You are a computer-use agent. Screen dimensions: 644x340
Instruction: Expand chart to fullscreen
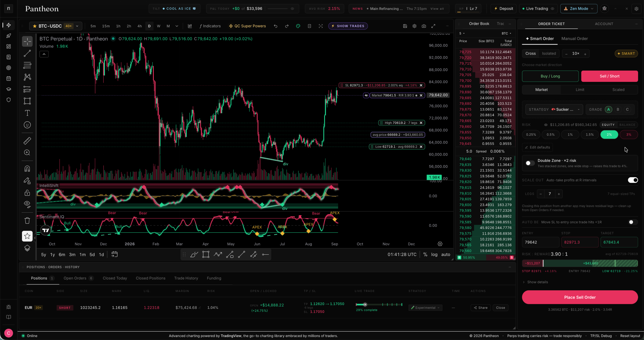[x=433, y=26]
